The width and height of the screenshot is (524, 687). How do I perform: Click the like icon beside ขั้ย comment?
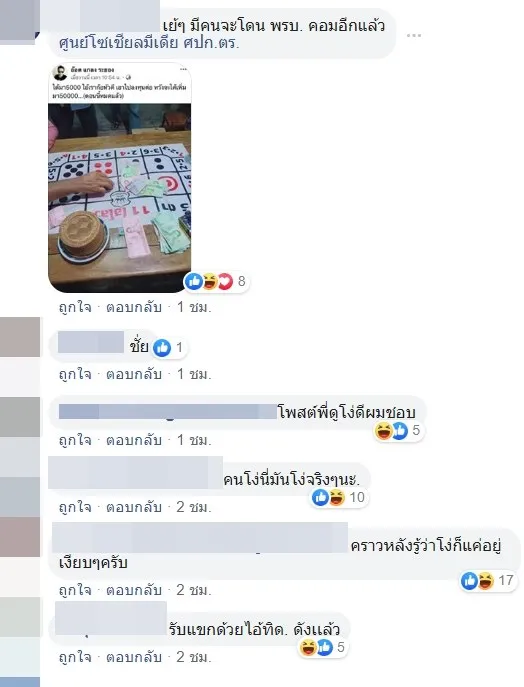[x=162, y=348]
